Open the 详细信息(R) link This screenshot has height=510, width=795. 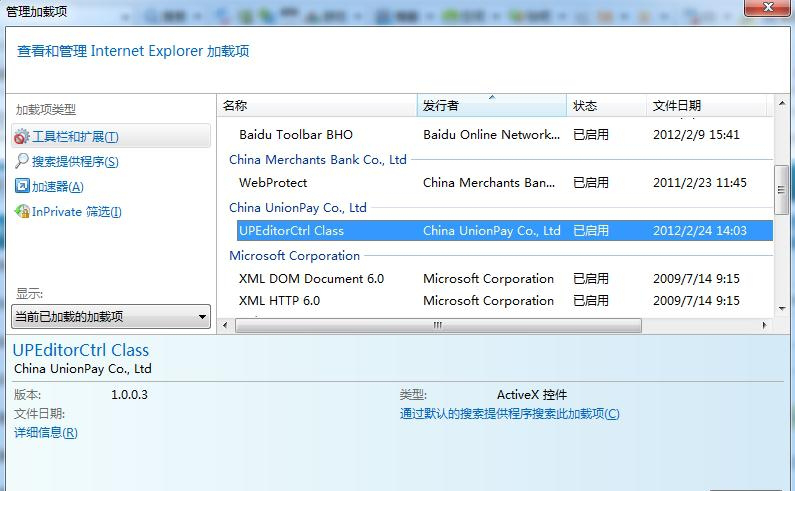pos(46,432)
